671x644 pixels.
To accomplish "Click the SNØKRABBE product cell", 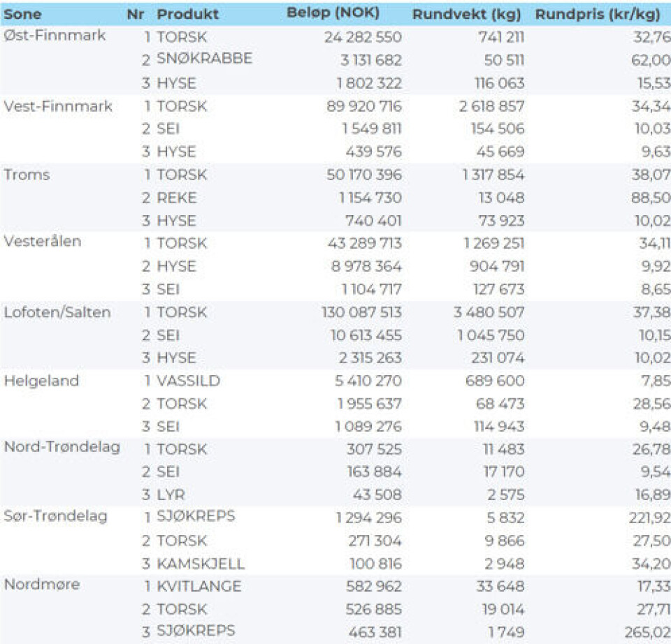I will point(204,59).
